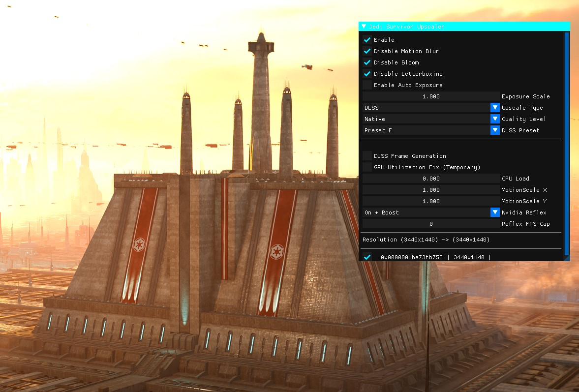Click the Reflex FPS Cap input field
The width and height of the screenshot is (579, 392).
click(430, 223)
